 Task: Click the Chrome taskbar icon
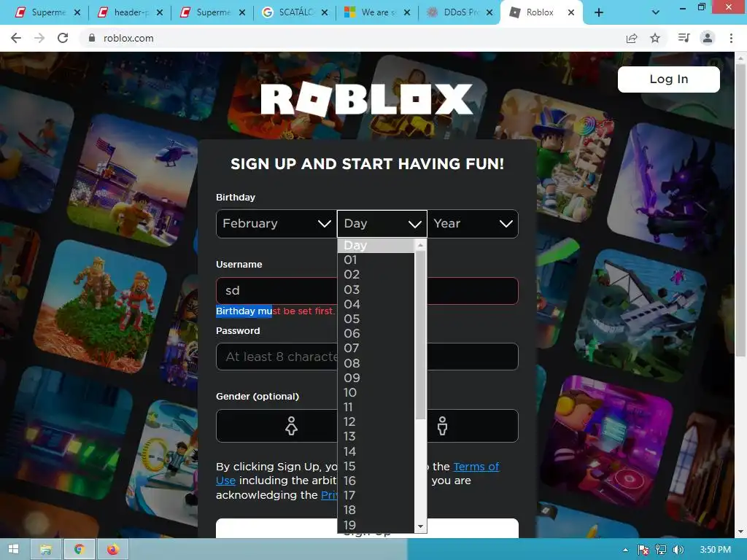(80, 550)
